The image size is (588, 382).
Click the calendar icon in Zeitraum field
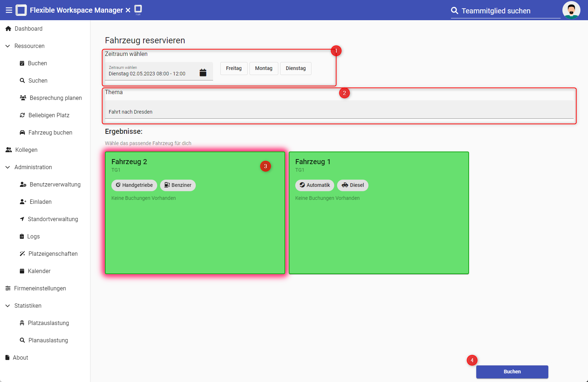(x=203, y=73)
